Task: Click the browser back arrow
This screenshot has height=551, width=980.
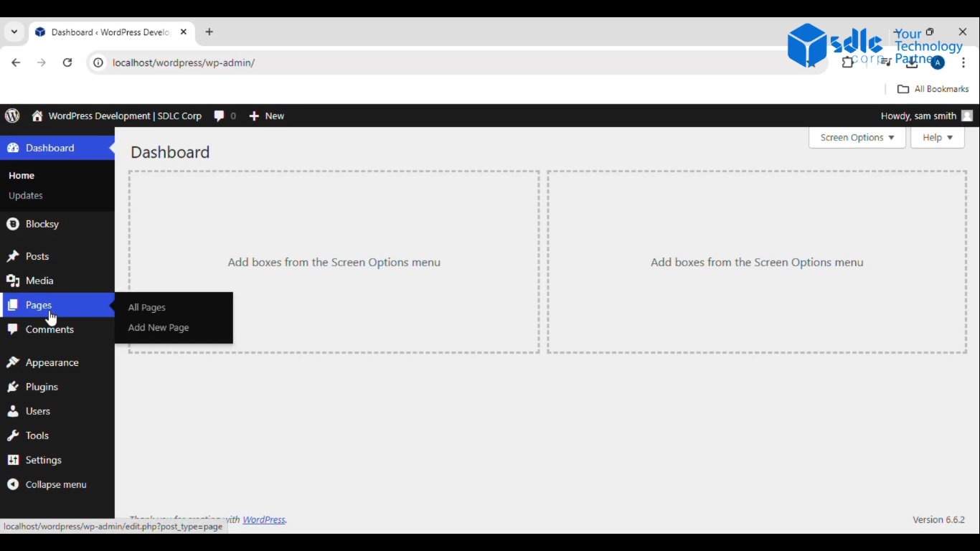Action: click(16, 62)
